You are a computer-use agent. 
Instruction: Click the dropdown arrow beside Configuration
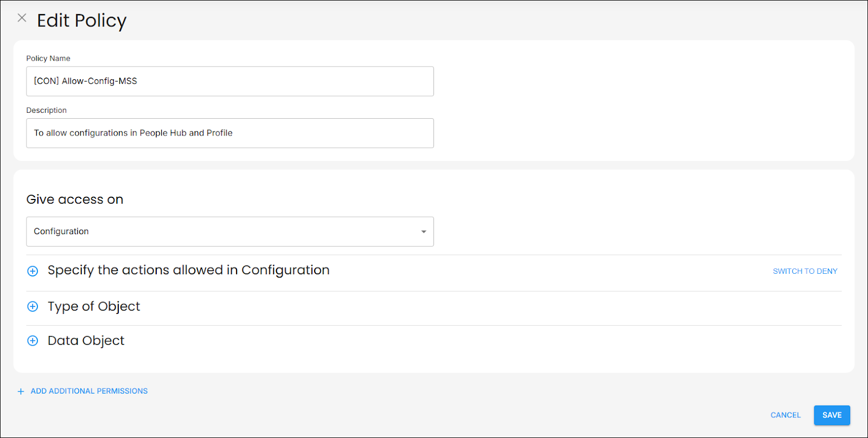424,232
